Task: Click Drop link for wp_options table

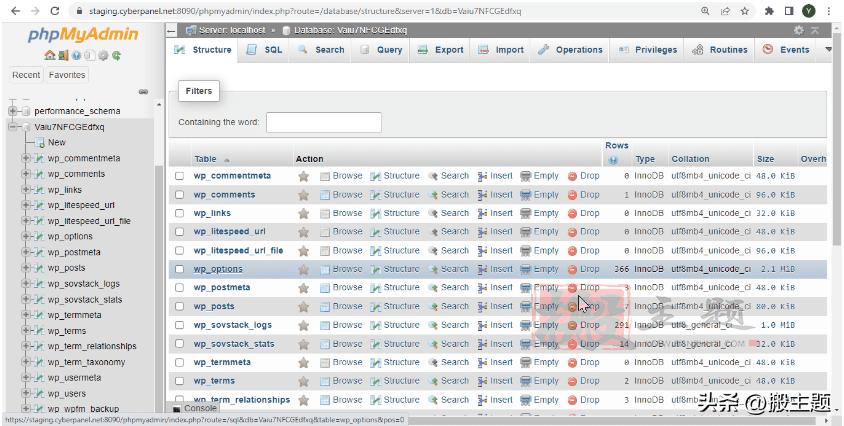Action: click(583, 269)
